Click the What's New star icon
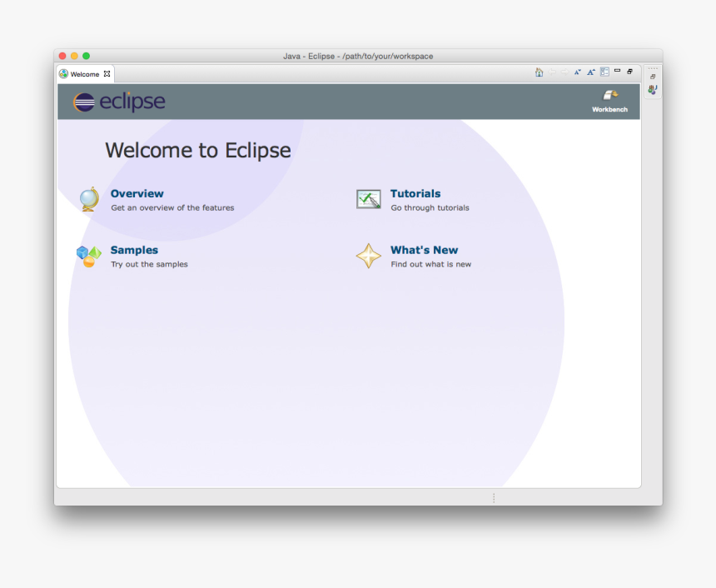 pos(368,256)
